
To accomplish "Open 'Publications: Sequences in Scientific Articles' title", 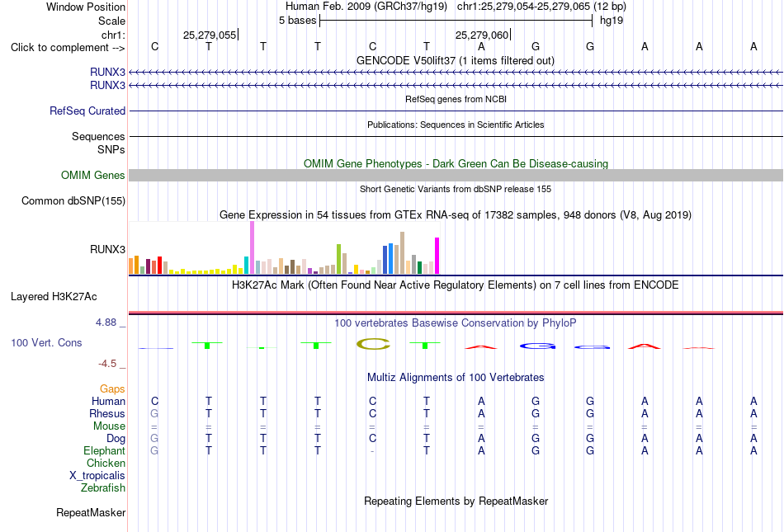I will tap(456, 125).
